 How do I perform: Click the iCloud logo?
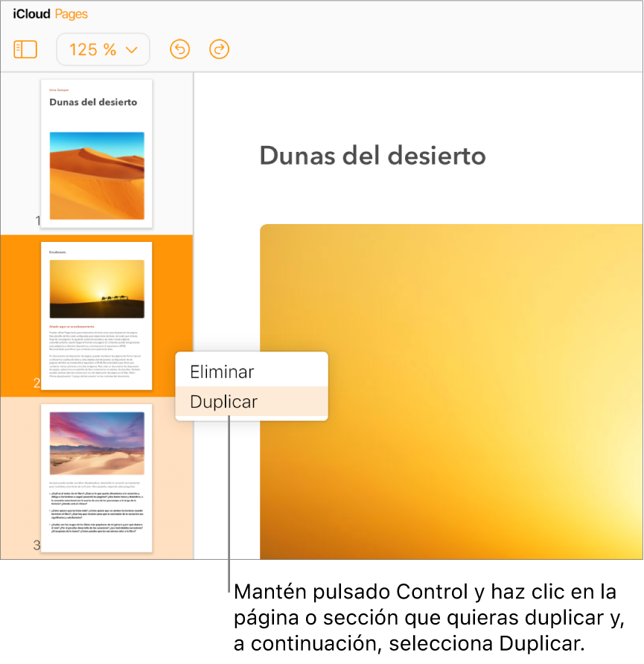pyautogui.click(x=30, y=13)
